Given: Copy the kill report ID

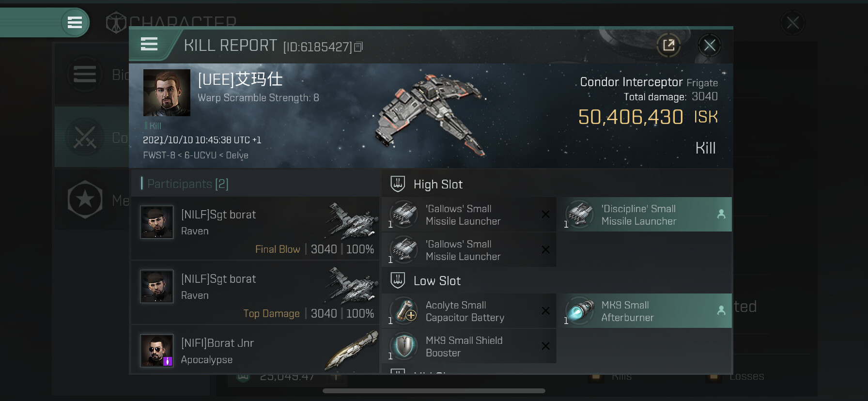Looking at the screenshot, I should pyautogui.click(x=358, y=47).
